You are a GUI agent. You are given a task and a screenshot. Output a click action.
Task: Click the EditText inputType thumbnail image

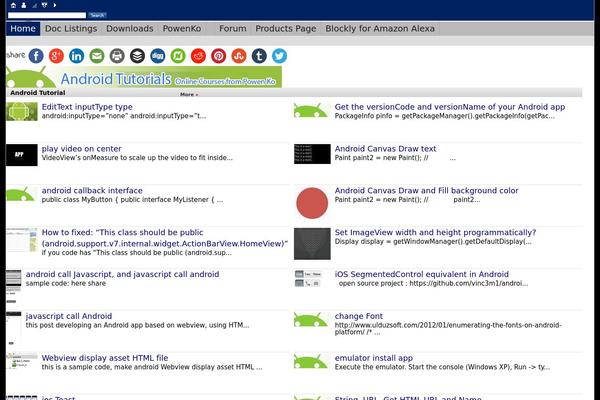pyautogui.click(x=22, y=111)
